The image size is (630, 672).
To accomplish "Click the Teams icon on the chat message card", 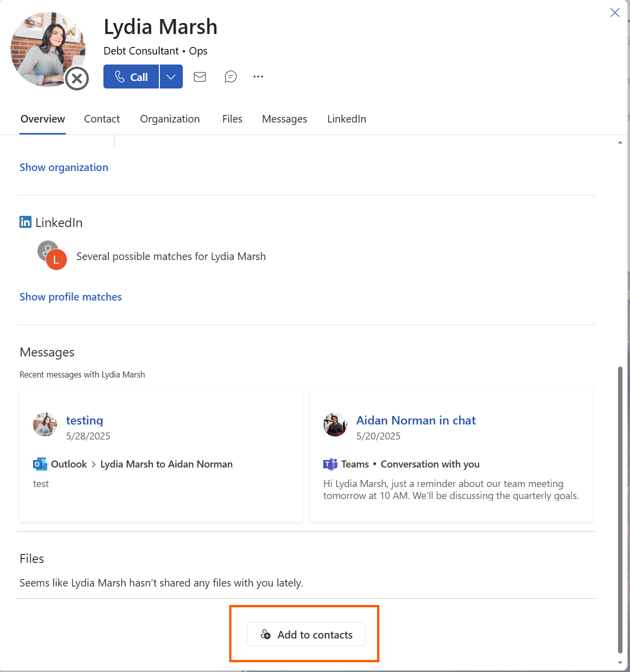I will click(330, 464).
